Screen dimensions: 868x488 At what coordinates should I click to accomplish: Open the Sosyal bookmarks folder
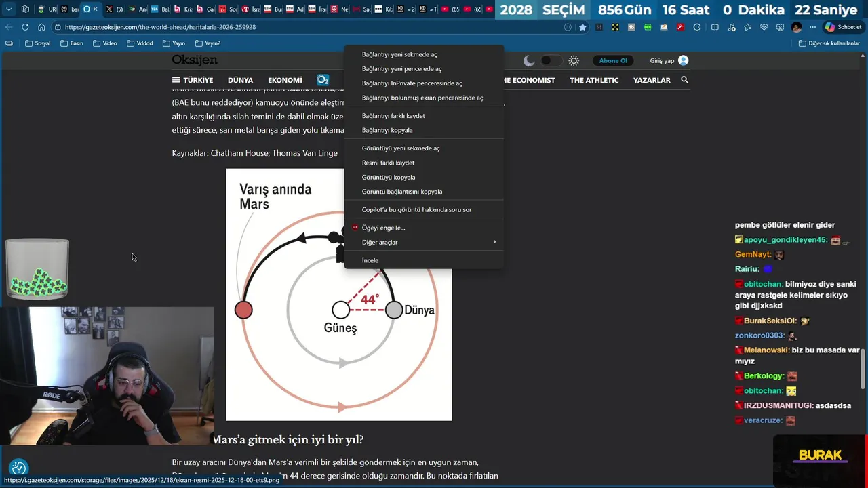pyautogui.click(x=38, y=43)
